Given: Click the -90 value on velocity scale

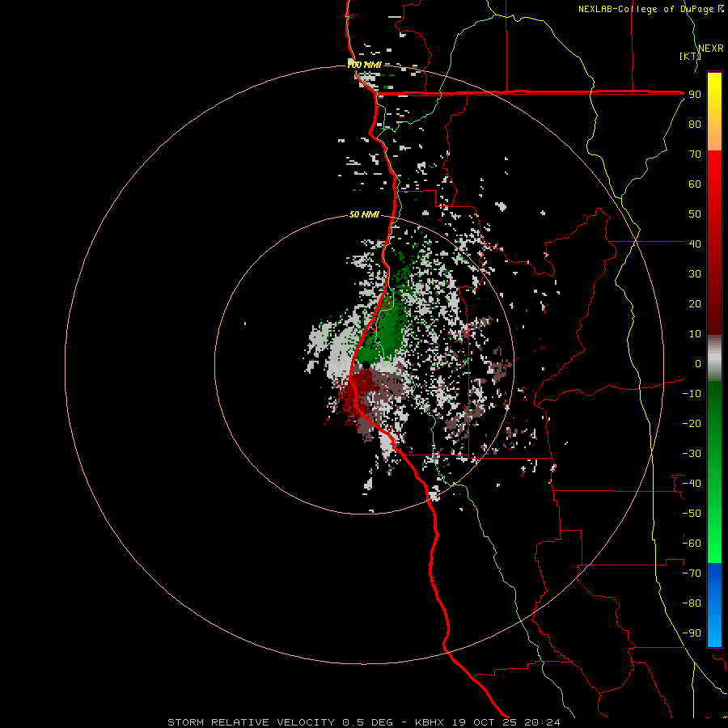Looking at the screenshot, I should click(x=692, y=633).
